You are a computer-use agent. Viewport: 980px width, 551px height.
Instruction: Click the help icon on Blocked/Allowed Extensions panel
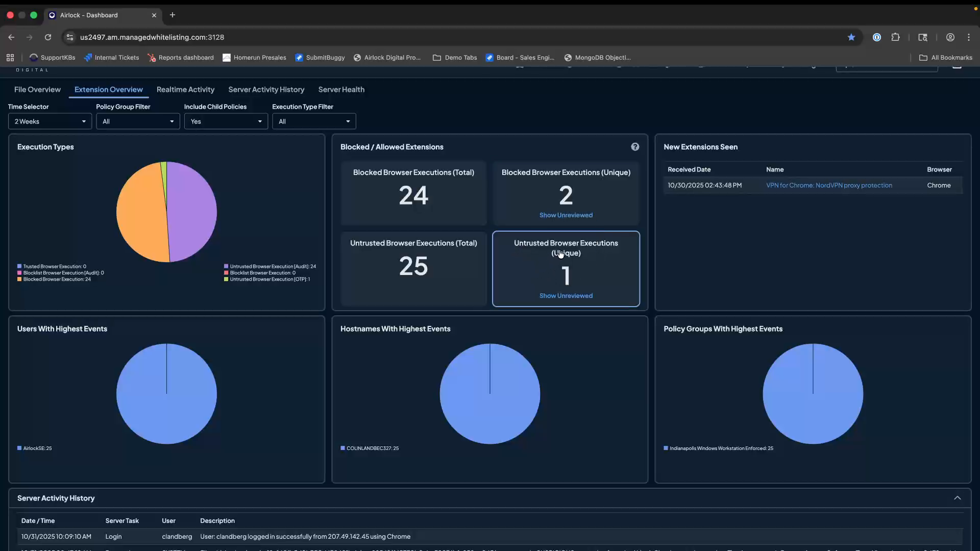(635, 147)
